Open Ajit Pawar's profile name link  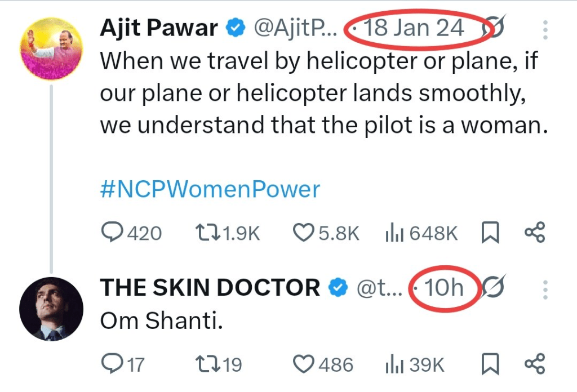pos(159,28)
